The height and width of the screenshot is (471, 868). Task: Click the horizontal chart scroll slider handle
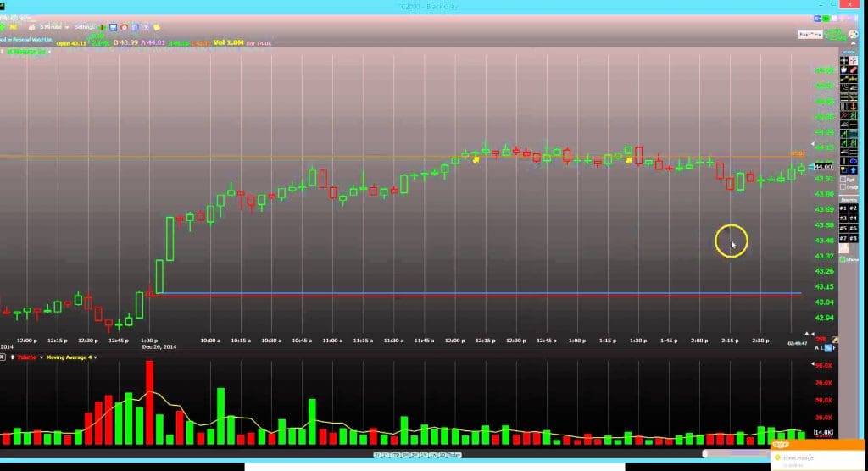click(x=704, y=454)
